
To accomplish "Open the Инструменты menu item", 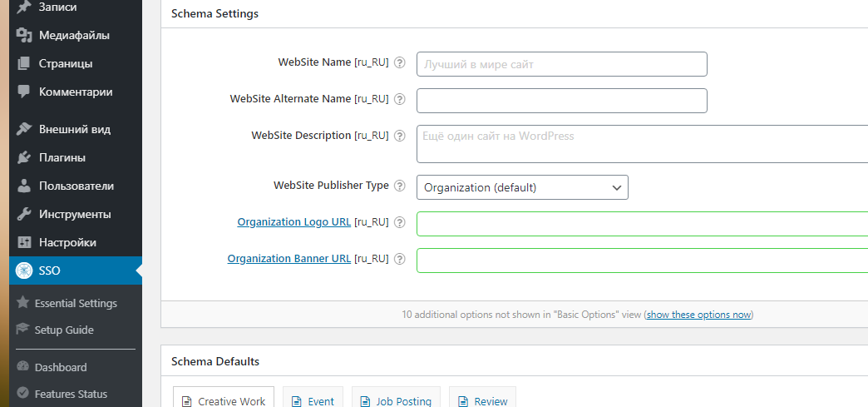I will point(76,214).
